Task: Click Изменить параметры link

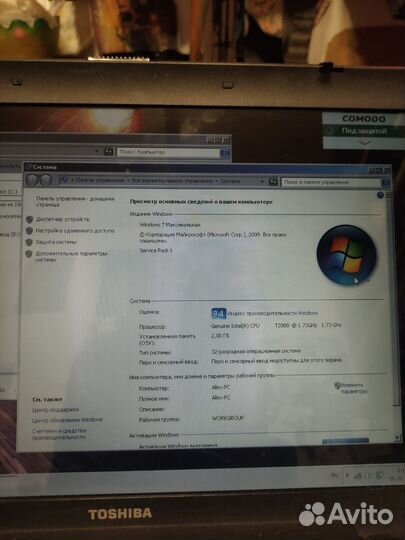Action: tap(353, 388)
